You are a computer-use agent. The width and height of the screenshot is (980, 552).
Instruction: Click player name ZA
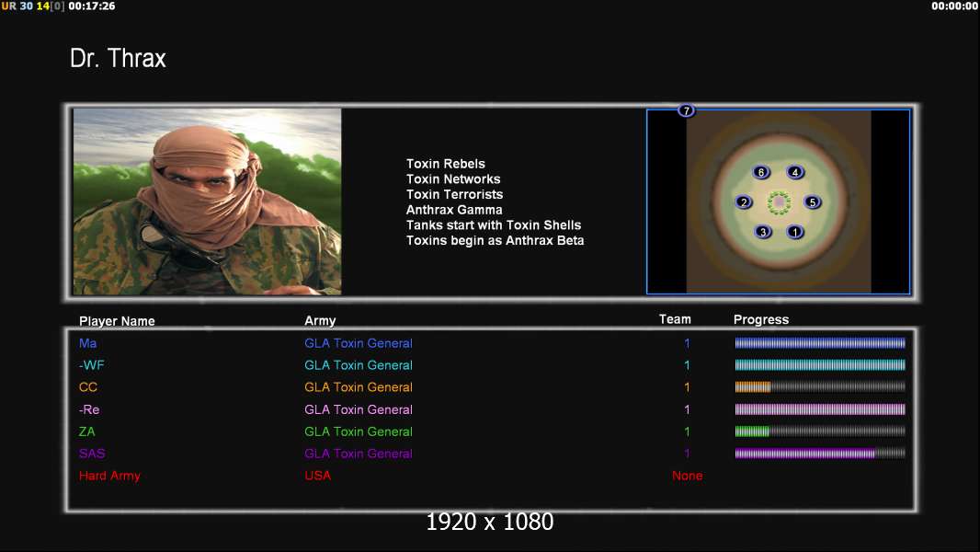pos(86,431)
